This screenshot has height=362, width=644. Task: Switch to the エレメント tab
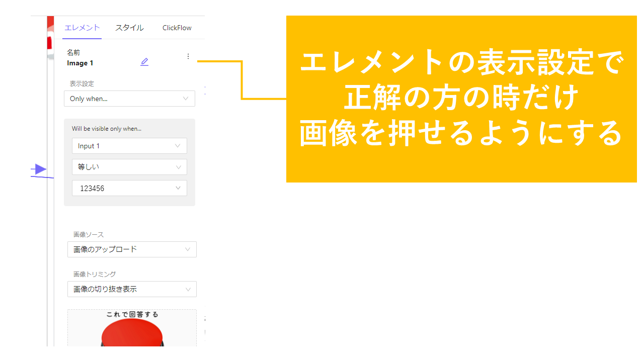[x=83, y=28]
